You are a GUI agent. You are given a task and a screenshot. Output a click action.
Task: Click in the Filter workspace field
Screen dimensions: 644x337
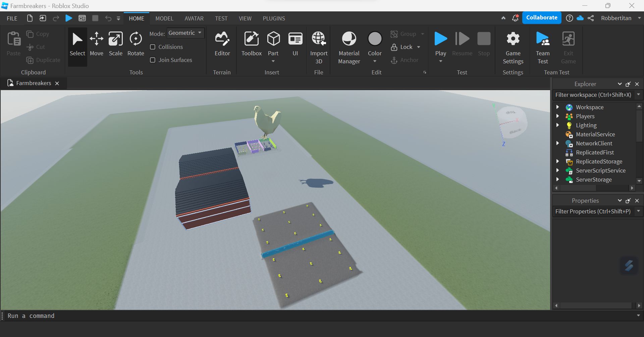pos(593,95)
